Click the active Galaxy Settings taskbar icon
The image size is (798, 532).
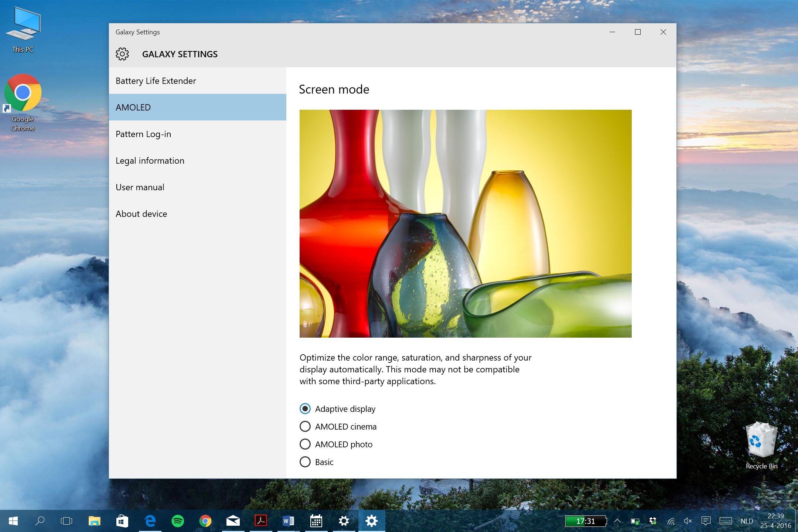point(372,521)
